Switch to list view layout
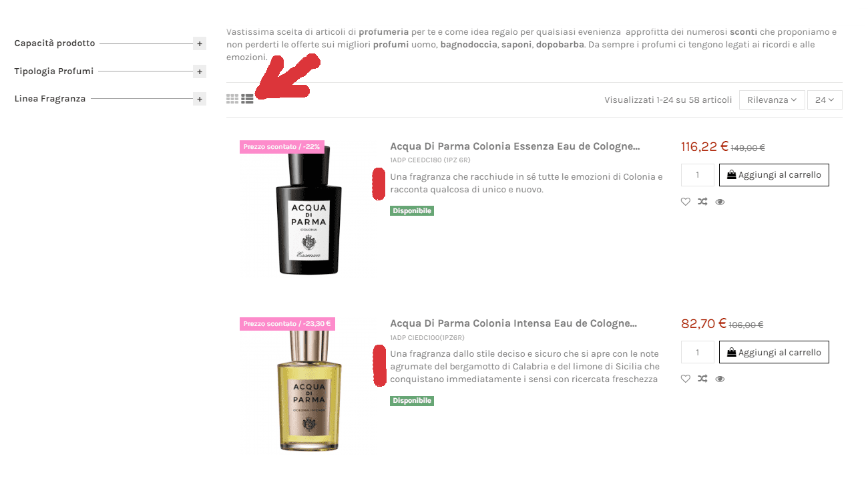 pyautogui.click(x=247, y=99)
